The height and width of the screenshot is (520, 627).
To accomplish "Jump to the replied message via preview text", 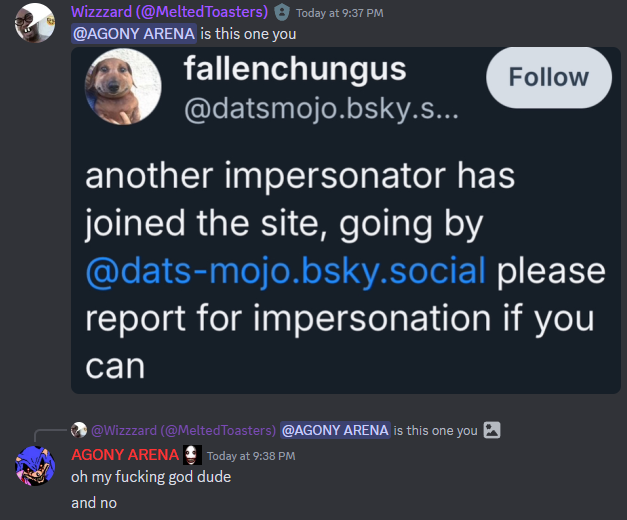I will (435, 430).
